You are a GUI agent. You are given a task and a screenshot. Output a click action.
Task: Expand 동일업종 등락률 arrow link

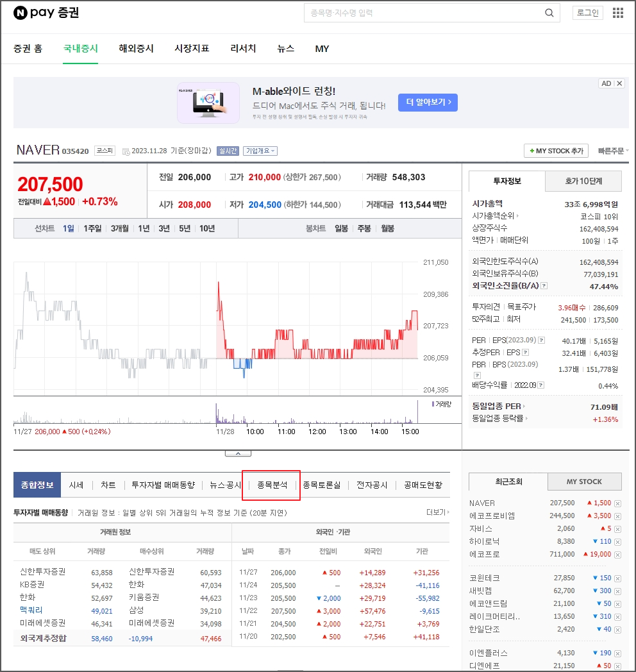click(x=499, y=419)
